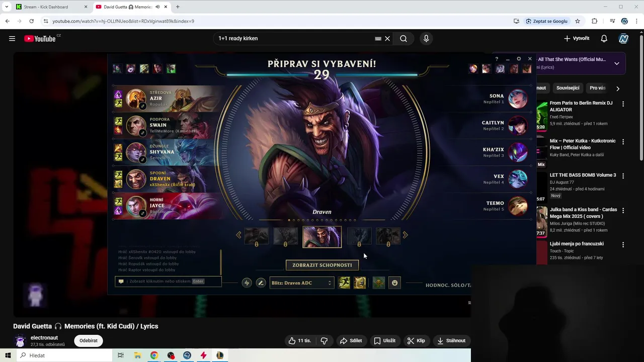Open a new browser tab
Screen dimensions: 644x362
(178, 7)
